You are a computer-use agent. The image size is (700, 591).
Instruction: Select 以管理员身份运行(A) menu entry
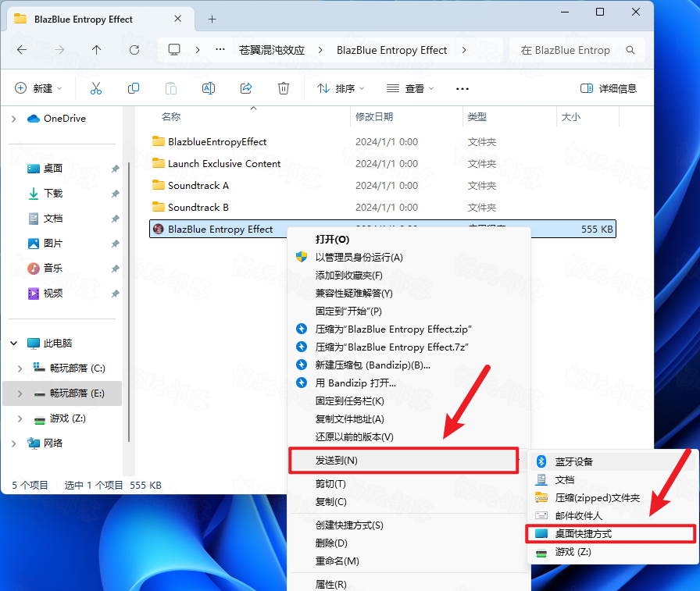359,258
